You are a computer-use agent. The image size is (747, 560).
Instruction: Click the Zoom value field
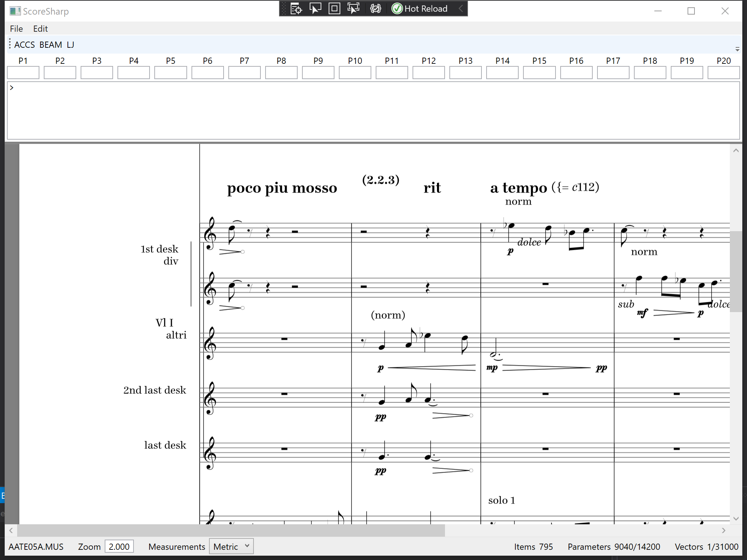pyautogui.click(x=119, y=547)
